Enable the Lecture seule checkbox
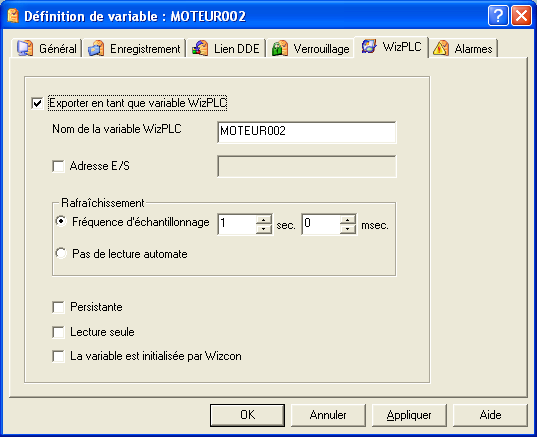Screen dimensions: 537x437 pos(58,332)
